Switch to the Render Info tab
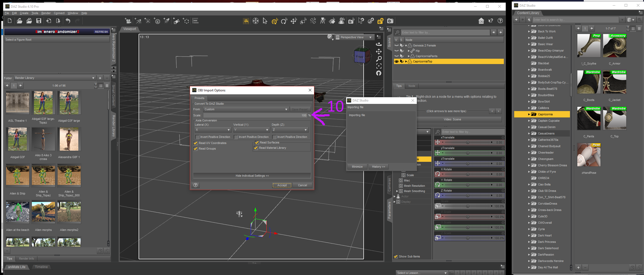This screenshot has width=644, height=275. coord(27,259)
